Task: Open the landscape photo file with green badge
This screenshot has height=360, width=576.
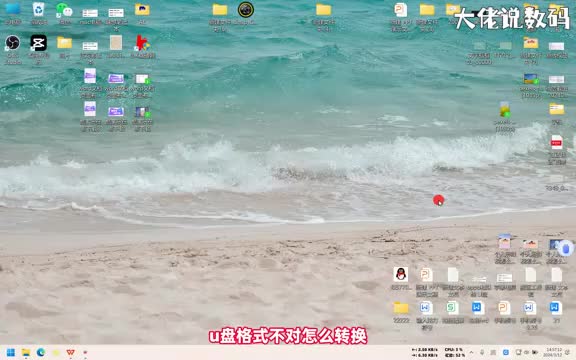Action: coord(531,79)
